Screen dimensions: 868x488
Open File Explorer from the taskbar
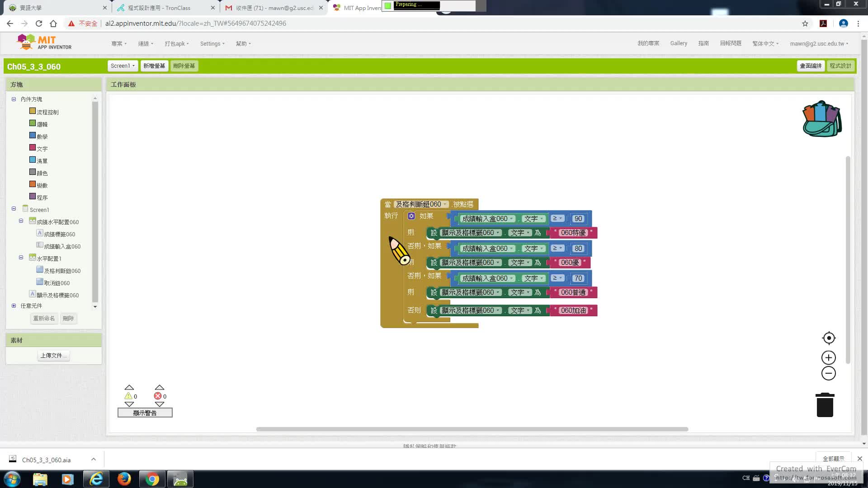coord(40,479)
